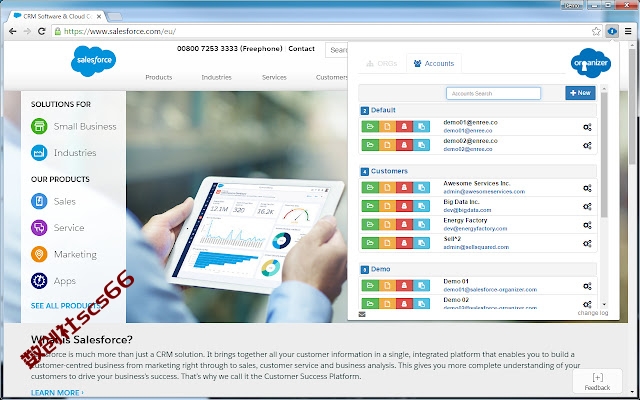Click blue copy icon for Energy Factory

point(421,224)
